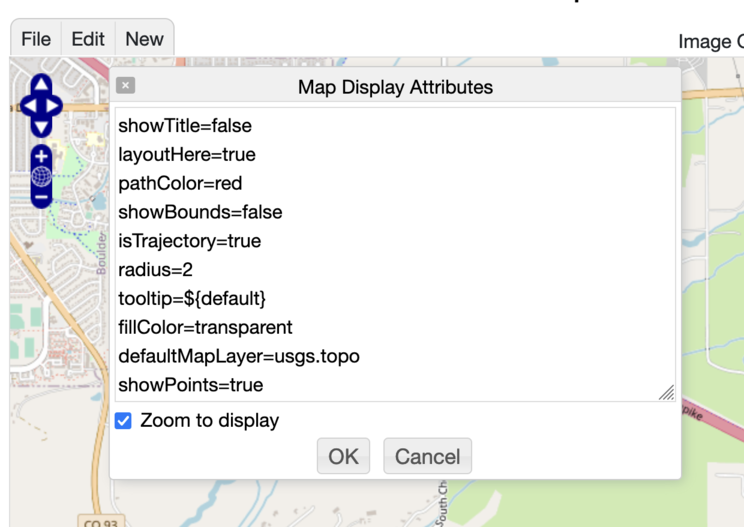
Task: Click the showPoints=true attribute line
Action: click(x=190, y=385)
